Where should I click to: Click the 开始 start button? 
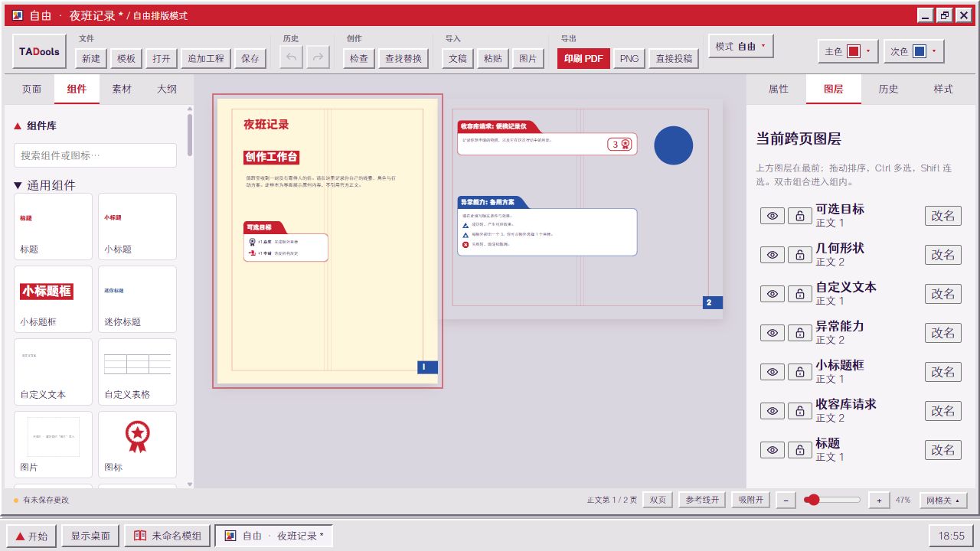(x=31, y=536)
